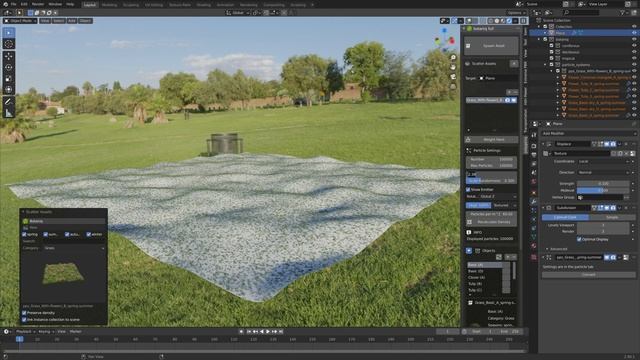This screenshot has width=640, height=360.
Task: Select Catmull-Clark subdivision type
Action: (x=565, y=218)
